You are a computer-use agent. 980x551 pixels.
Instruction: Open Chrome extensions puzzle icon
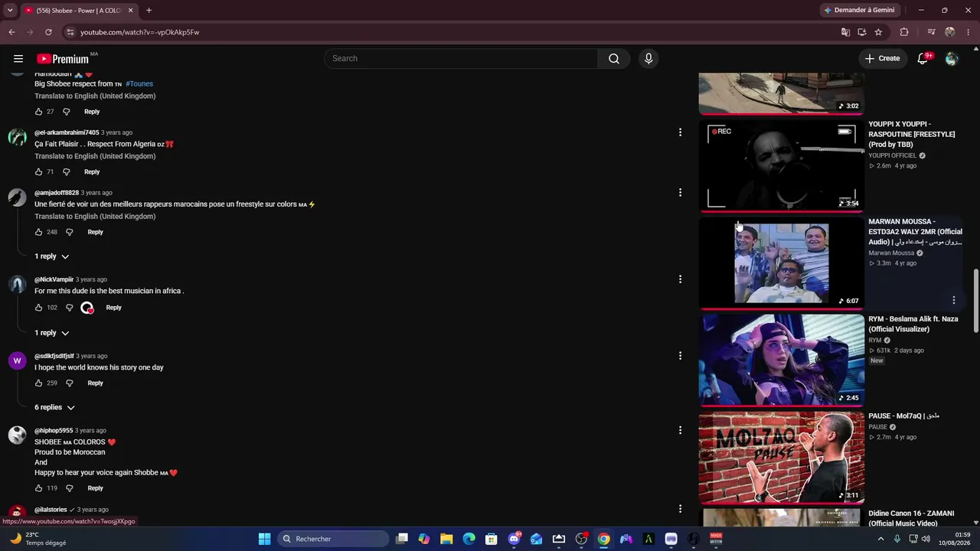[x=904, y=32]
